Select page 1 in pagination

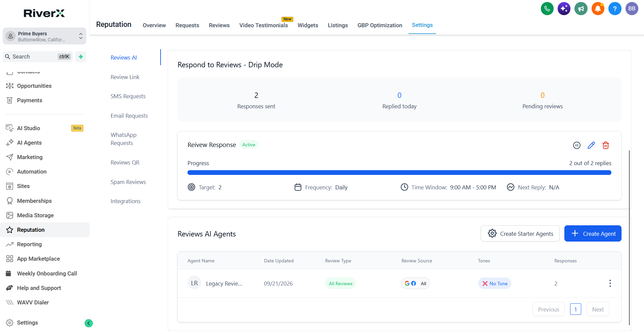(x=575, y=309)
